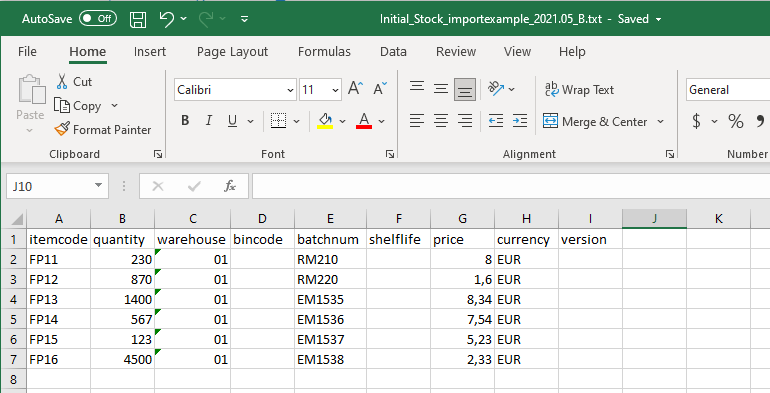Image resolution: width=770 pixels, height=393 pixels.
Task: Switch to the Home tab
Action: (87, 52)
